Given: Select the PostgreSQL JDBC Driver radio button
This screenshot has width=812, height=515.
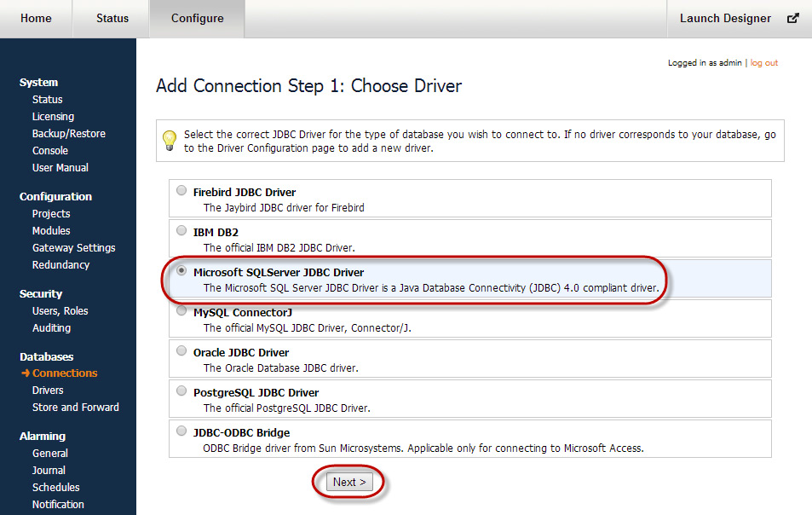Looking at the screenshot, I should (181, 391).
